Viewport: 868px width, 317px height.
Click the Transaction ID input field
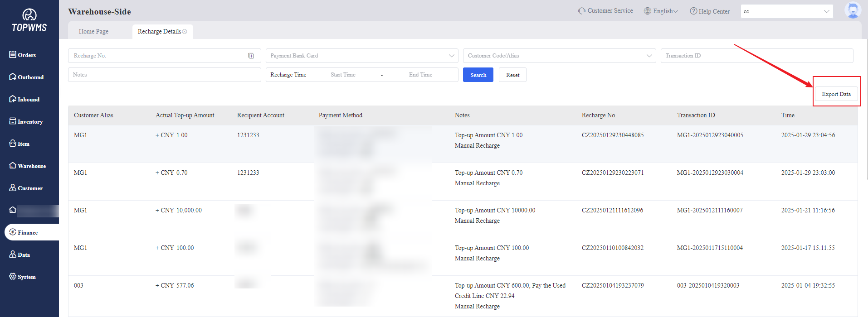(x=756, y=56)
